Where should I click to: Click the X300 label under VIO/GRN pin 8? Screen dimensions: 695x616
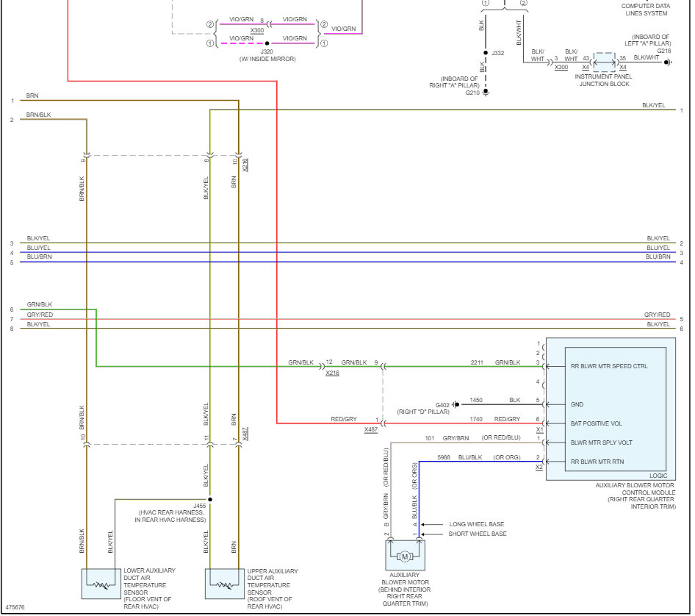257,31
